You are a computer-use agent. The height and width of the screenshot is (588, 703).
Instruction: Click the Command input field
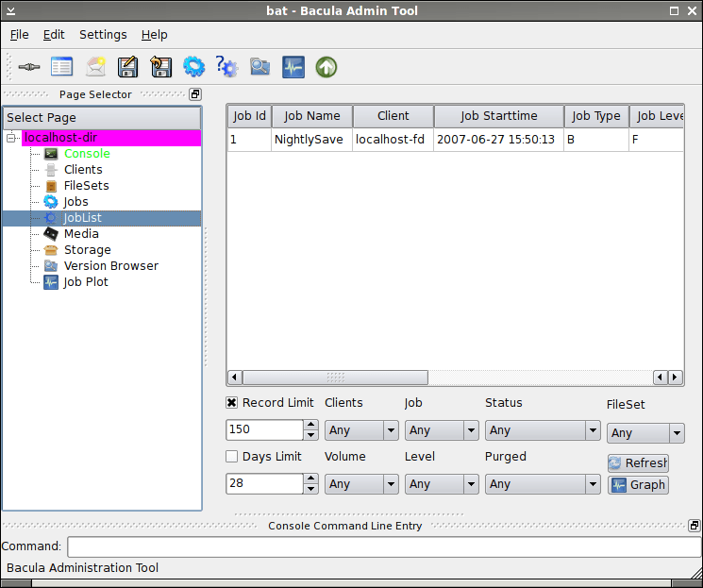click(x=385, y=546)
